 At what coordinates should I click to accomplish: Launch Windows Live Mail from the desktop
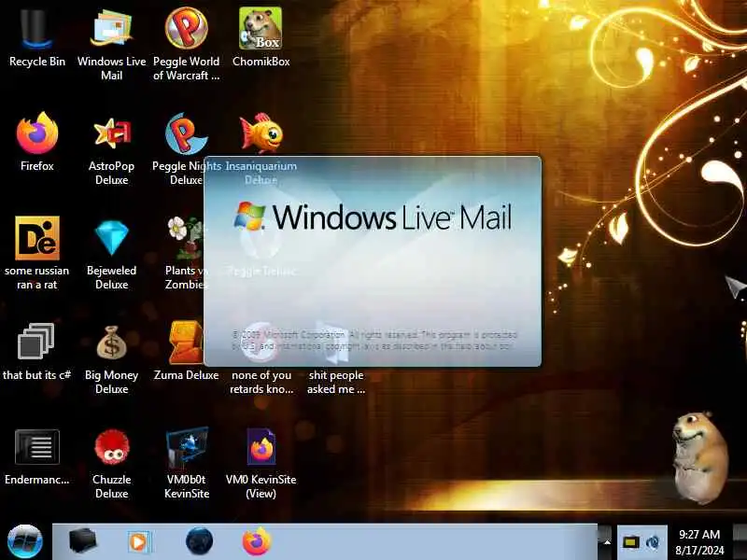[x=111, y=43]
